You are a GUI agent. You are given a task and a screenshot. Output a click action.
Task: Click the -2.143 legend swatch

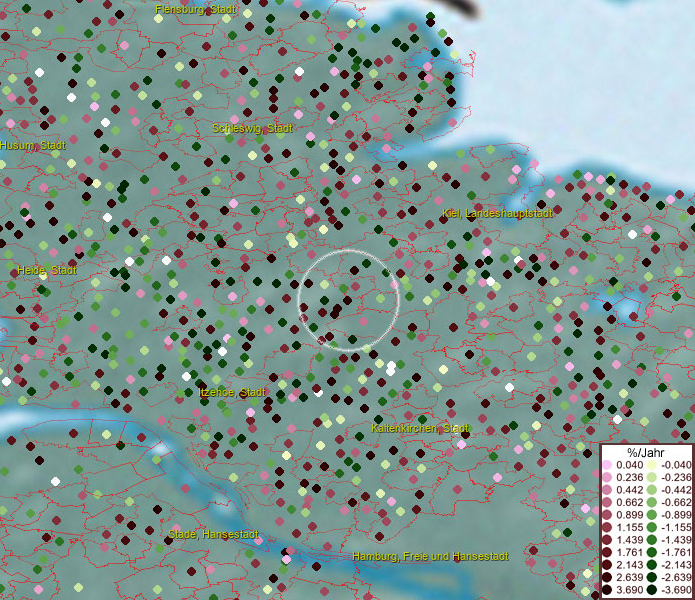(652, 565)
